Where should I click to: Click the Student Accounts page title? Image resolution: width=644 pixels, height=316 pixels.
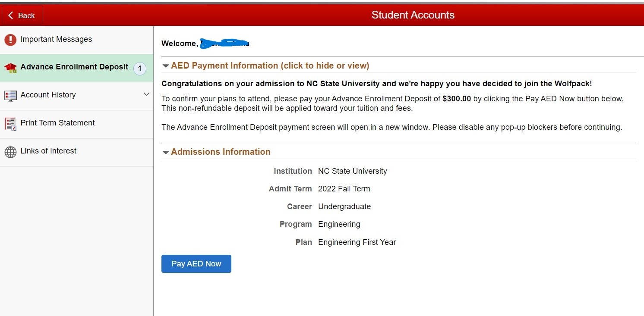(x=413, y=15)
